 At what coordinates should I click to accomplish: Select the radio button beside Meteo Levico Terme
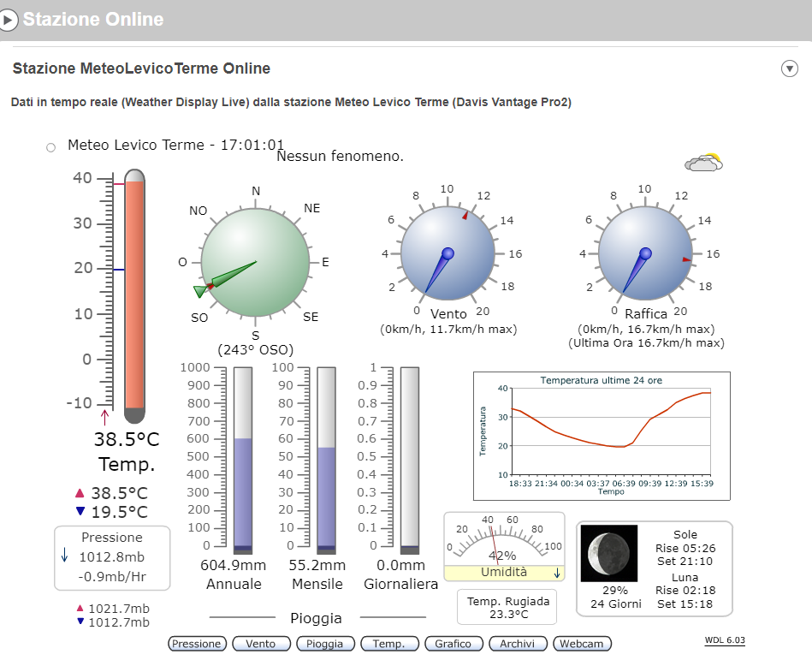(51, 147)
